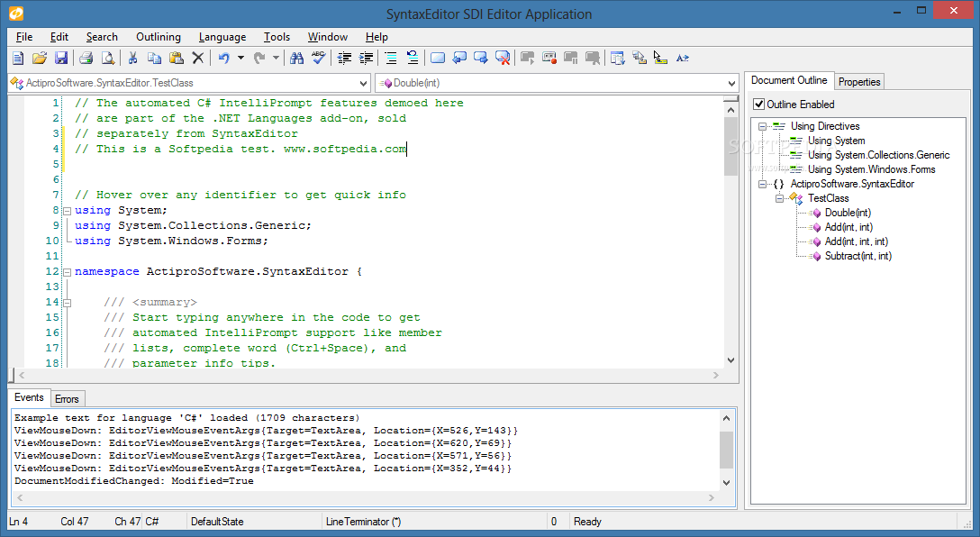
Task: Click the Delete X icon
Action: [x=197, y=59]
